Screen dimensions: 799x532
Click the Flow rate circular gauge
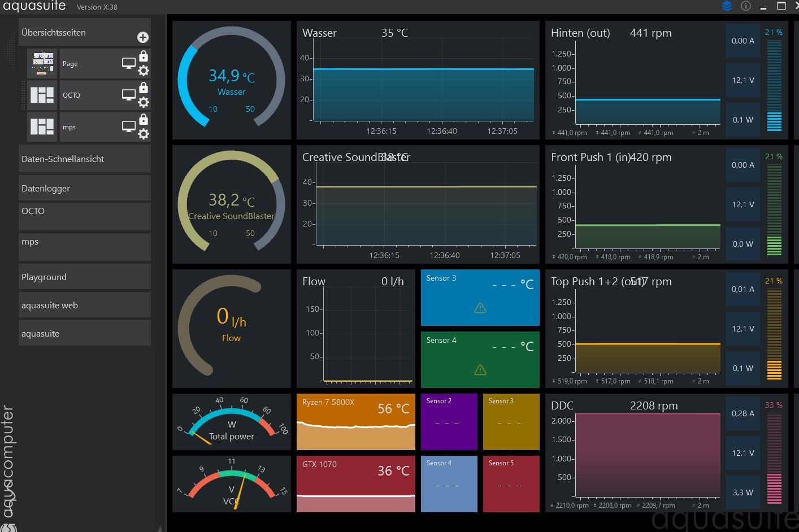232,329
